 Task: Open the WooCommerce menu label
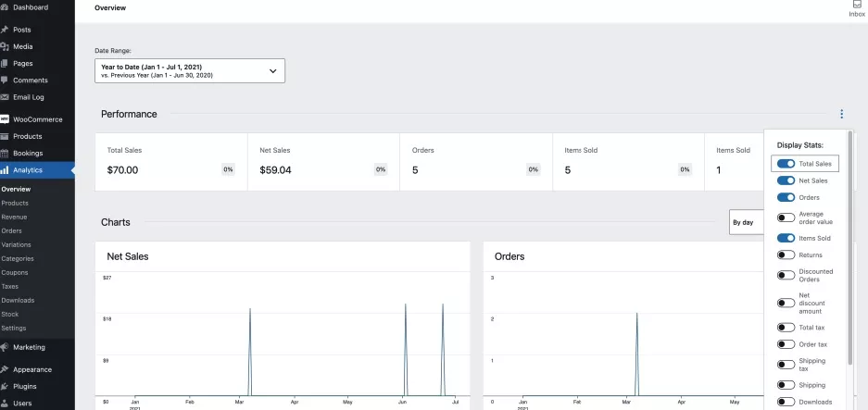point(38,119)
